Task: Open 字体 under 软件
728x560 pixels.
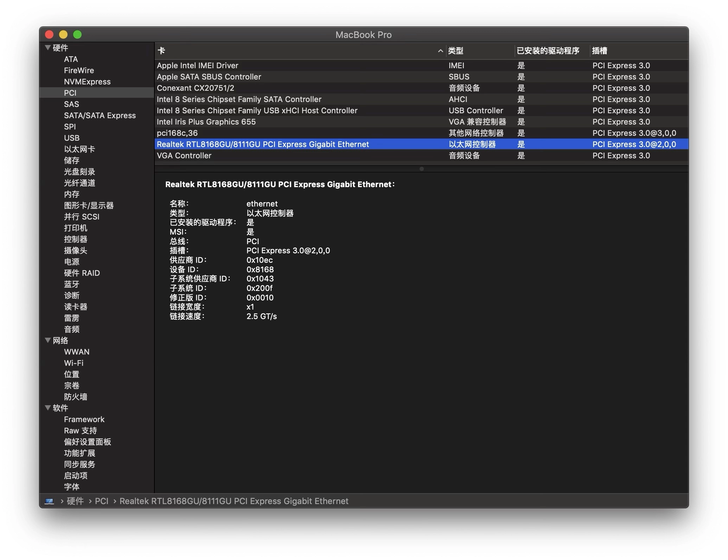Action: [x=97, y=487]
